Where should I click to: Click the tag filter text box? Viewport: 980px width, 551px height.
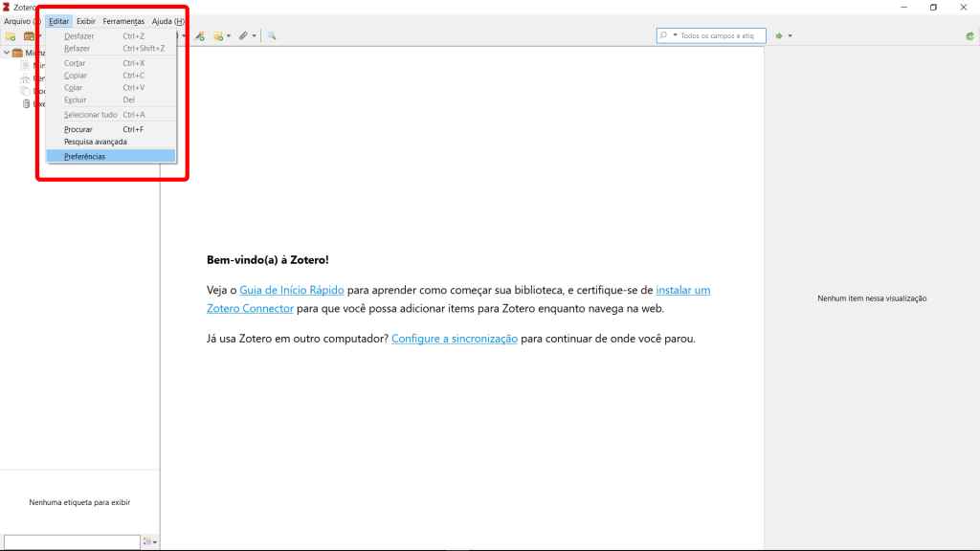tap(72, 542)
